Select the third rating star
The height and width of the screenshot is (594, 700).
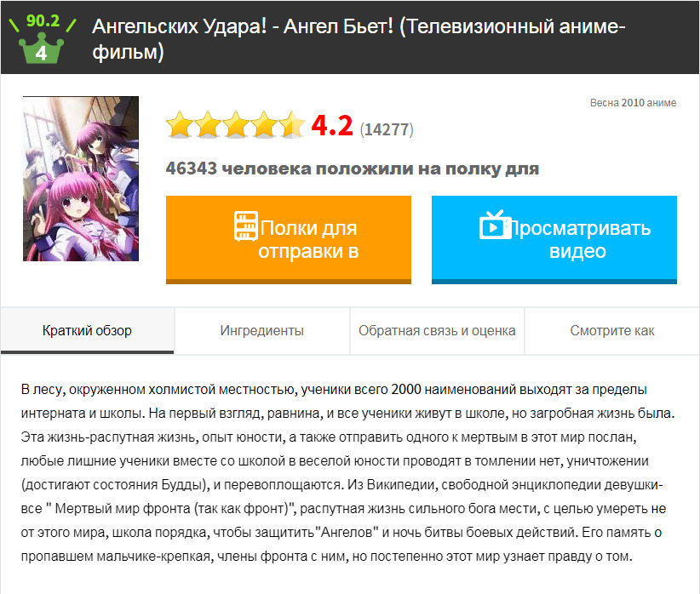pyautogui.click(x=236, y=124)
